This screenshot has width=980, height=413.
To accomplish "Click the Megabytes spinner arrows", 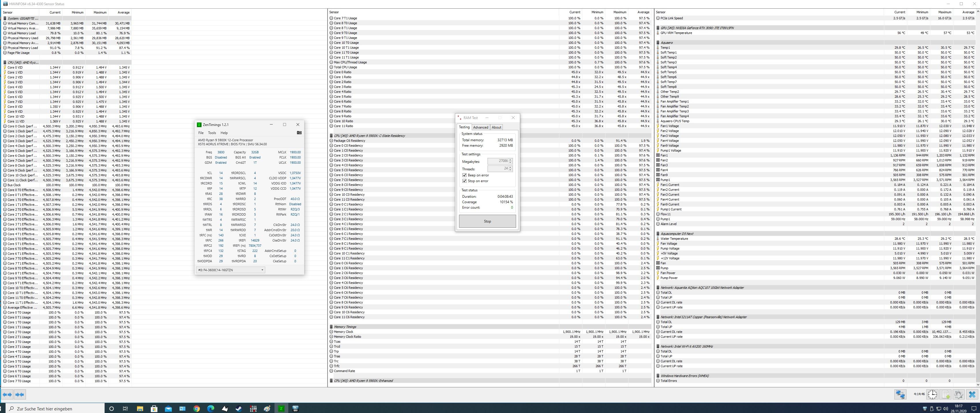I will pyautogui.click(x=510, y=161).
